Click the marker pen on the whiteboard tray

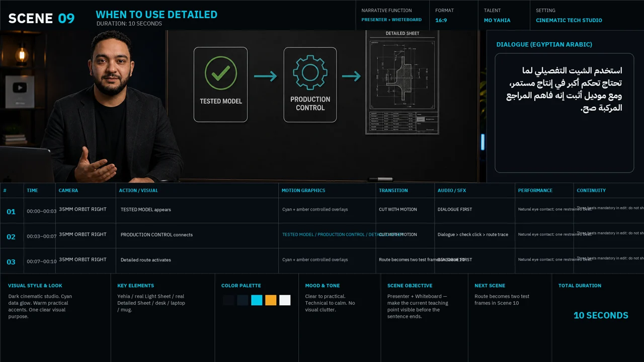[x=381, y=179]
